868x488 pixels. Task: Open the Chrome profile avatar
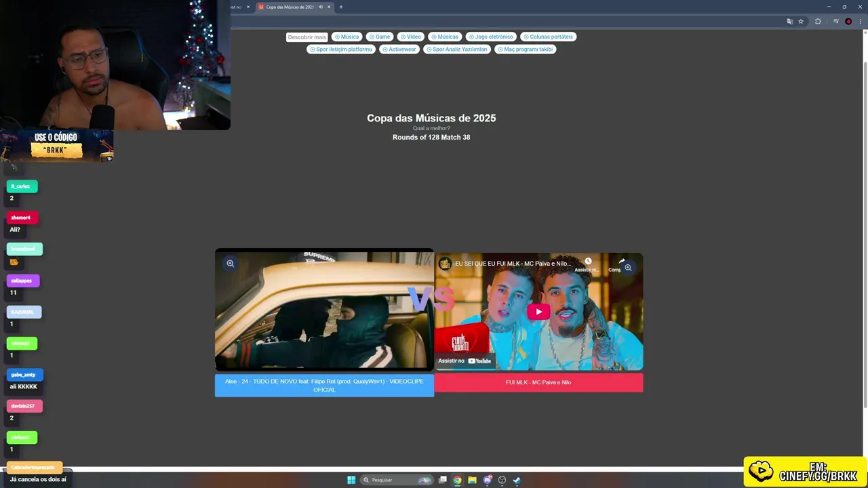848,22
